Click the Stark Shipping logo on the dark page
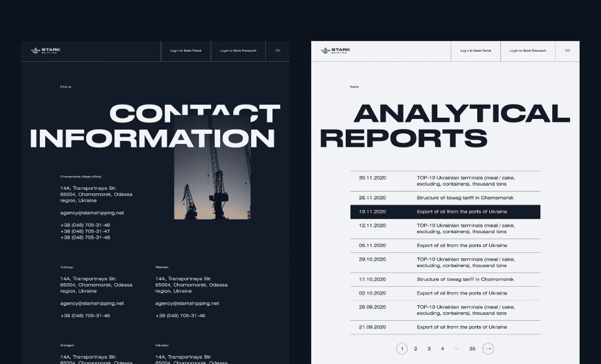This screenshot has height=364, width=601. click(46, 51)
